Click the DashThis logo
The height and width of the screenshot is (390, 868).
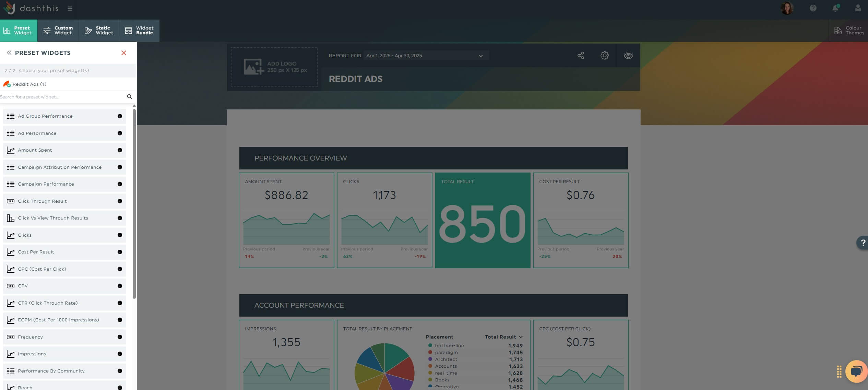coord(31,8)
